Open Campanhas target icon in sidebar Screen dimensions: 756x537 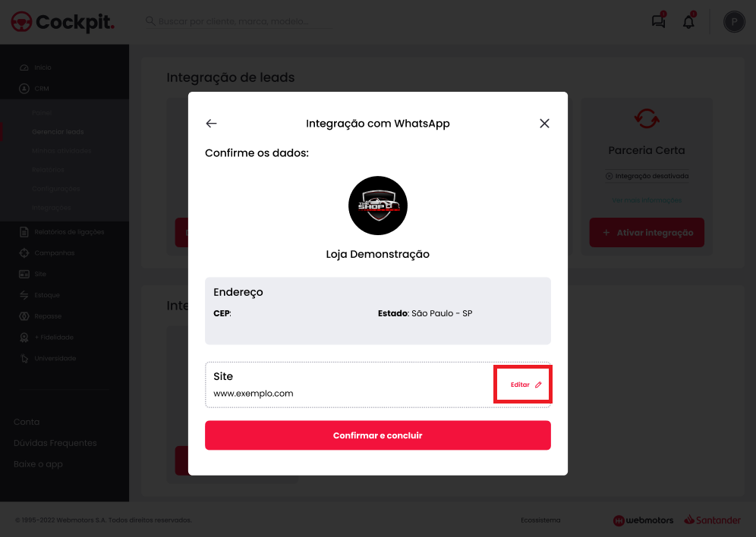coord(24,253)
